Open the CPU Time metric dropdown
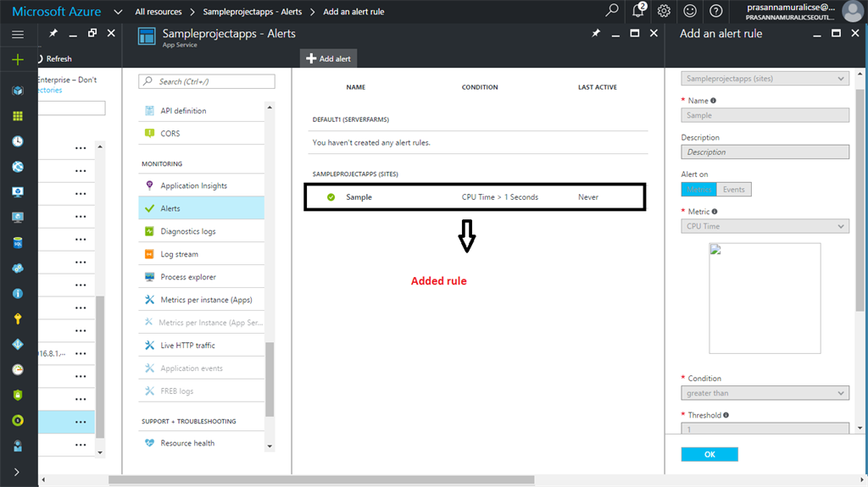The width and height of the screenshot is (868, 487). tap(765, 226)
